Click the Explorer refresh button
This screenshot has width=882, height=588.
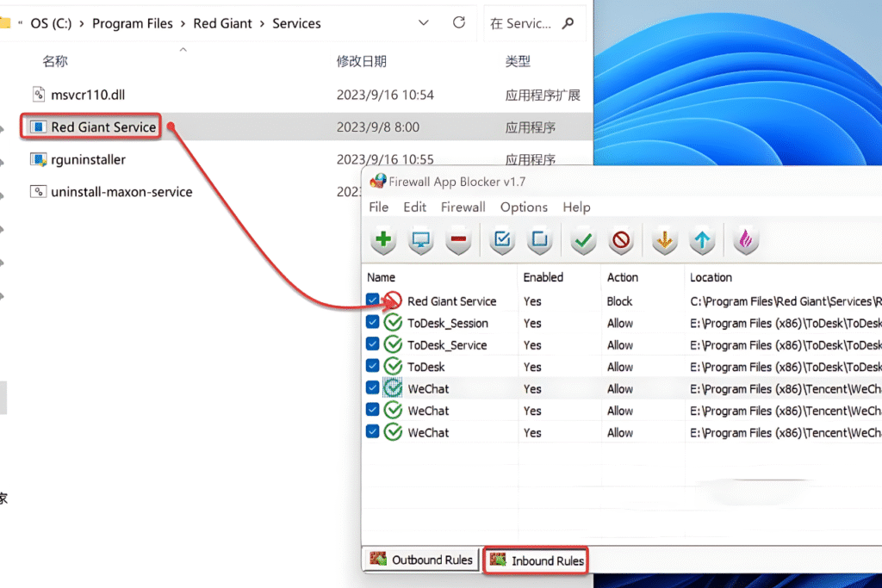pos(458,23)
